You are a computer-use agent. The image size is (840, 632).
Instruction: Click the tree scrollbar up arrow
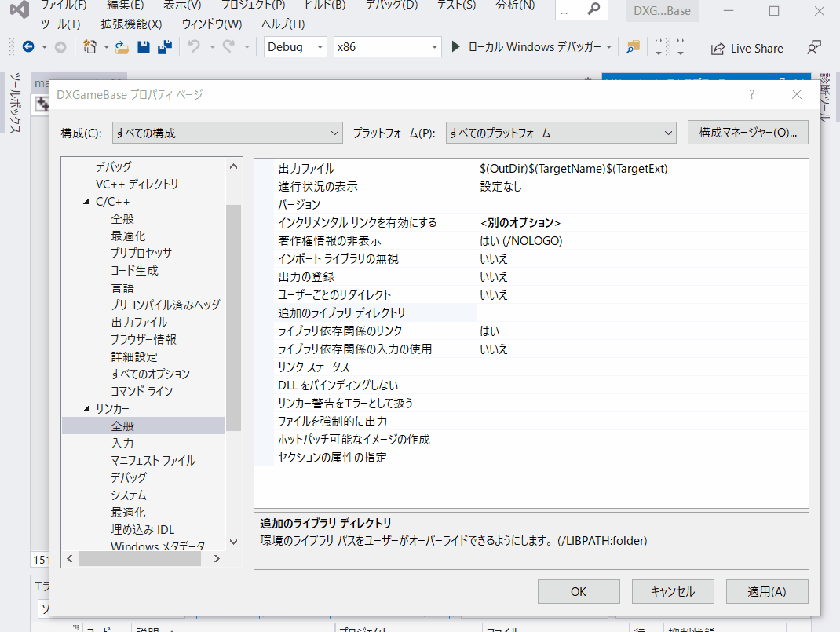point(234,166)
